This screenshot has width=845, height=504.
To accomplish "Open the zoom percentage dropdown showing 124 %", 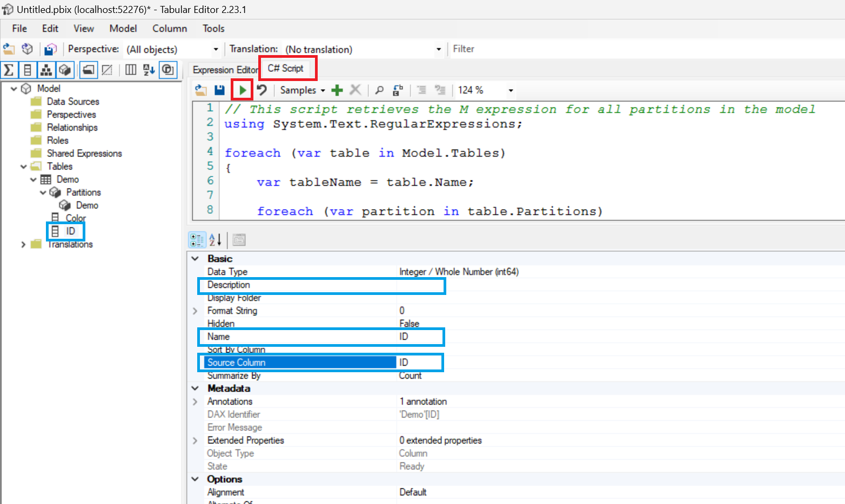I will point(510,90).
